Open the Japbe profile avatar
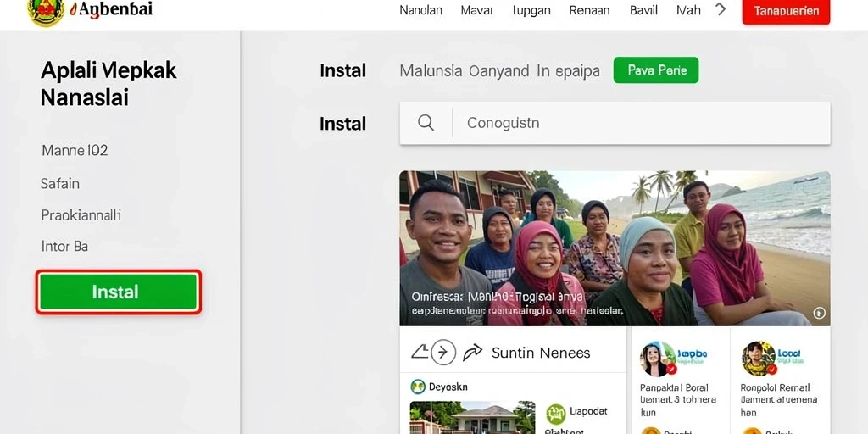Viewport: 868px width, 434px height. pyautogui.click(x=658, y=359)
